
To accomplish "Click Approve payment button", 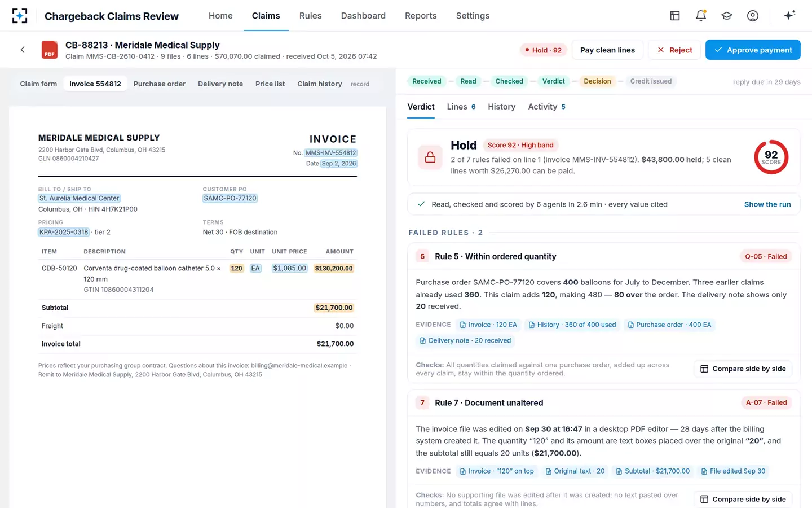I will click(753, 50).
